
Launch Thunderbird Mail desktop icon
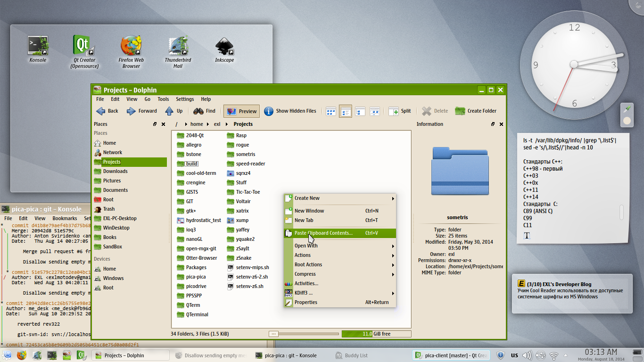[x=178, y=52]
